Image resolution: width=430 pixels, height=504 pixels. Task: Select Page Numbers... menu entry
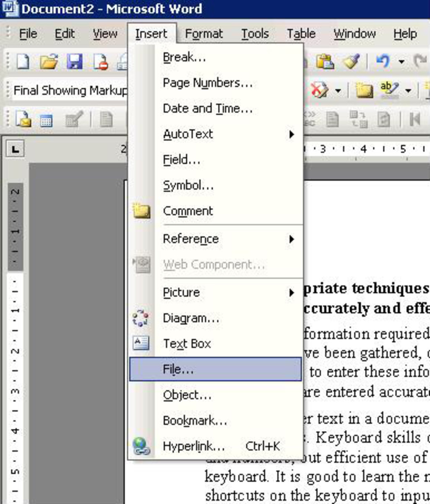tap(208, 83)
